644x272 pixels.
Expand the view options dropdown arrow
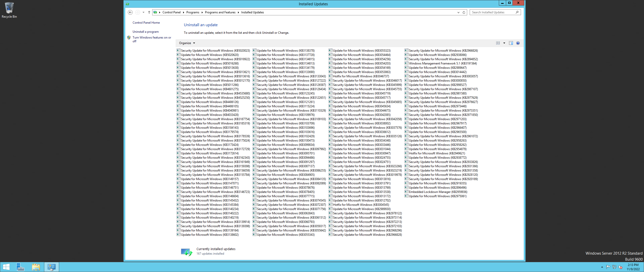tap(504, 43)
